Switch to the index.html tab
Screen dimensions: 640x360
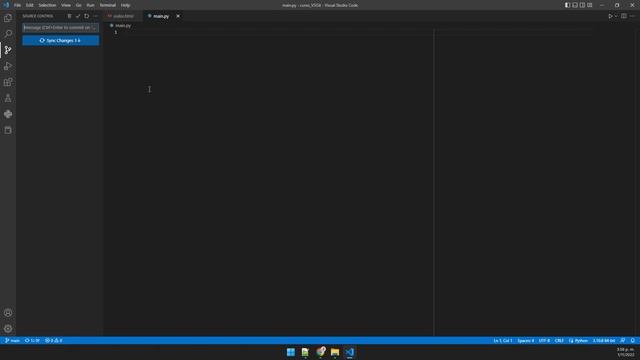point(123,16)
